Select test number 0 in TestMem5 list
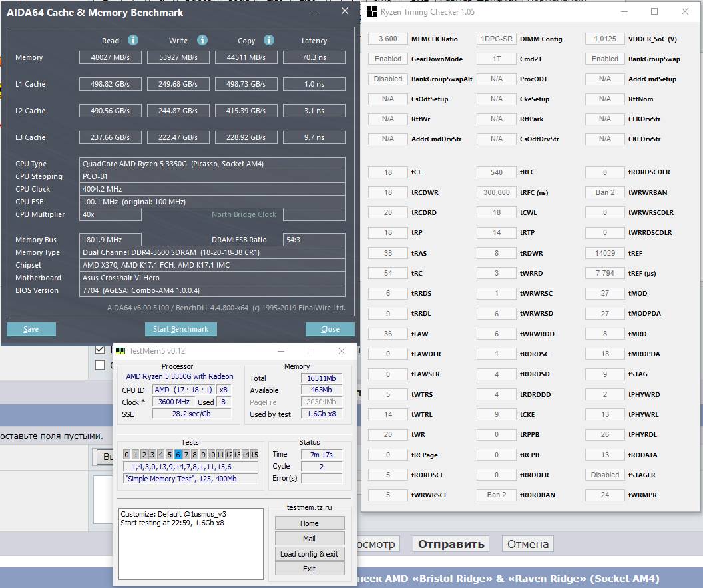 coord(127,455)
